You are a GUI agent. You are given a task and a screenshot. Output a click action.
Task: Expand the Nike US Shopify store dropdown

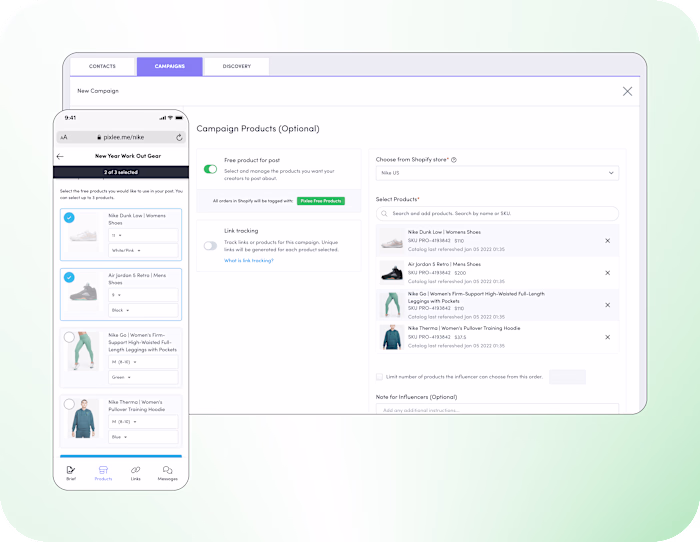click(497, 173)
